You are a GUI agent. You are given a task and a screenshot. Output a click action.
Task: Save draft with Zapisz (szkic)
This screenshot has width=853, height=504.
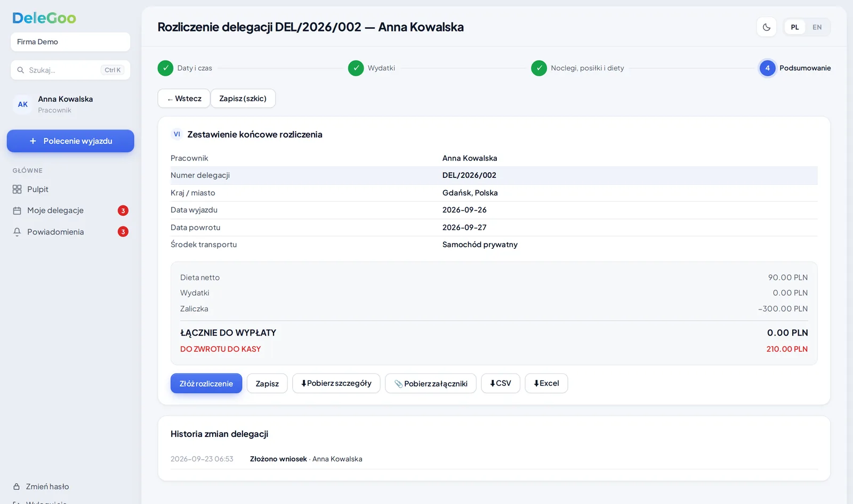tap(243, 99)
